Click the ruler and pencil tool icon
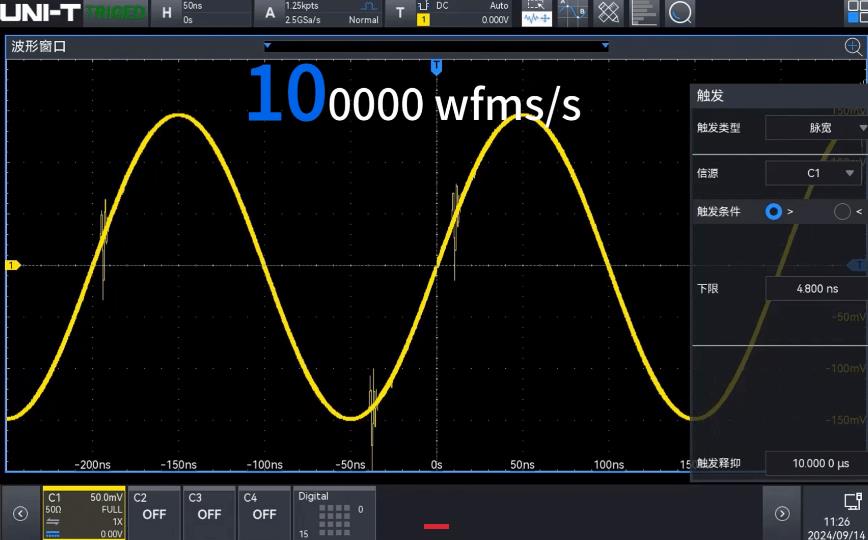The height and width of the screenshot is (540, 868). pyautogui.click(x=609, y=13)
